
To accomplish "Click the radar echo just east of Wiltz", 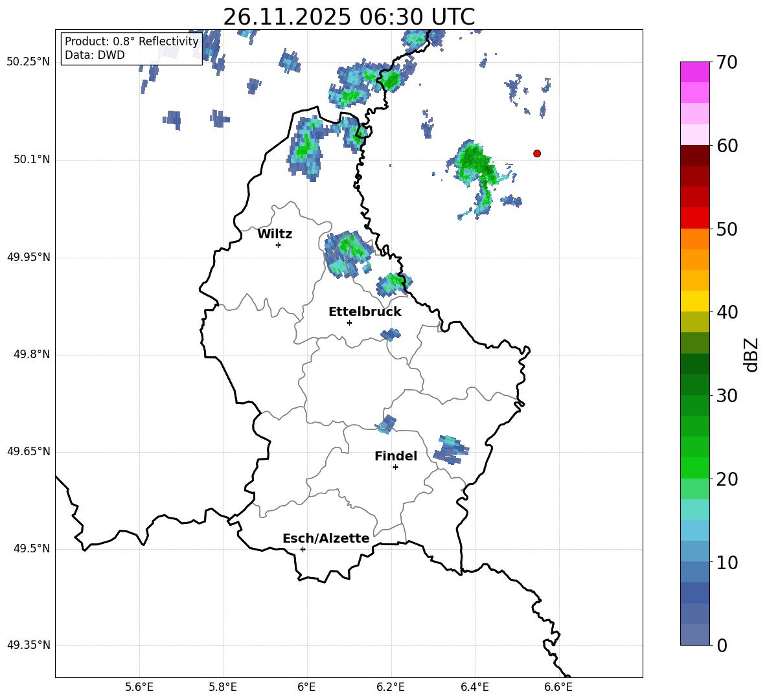I will point(347,253).
